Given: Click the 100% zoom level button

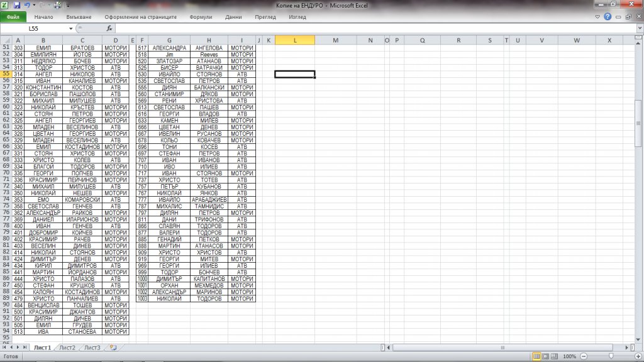Looking at the screenshot, I should click(569, 356).
